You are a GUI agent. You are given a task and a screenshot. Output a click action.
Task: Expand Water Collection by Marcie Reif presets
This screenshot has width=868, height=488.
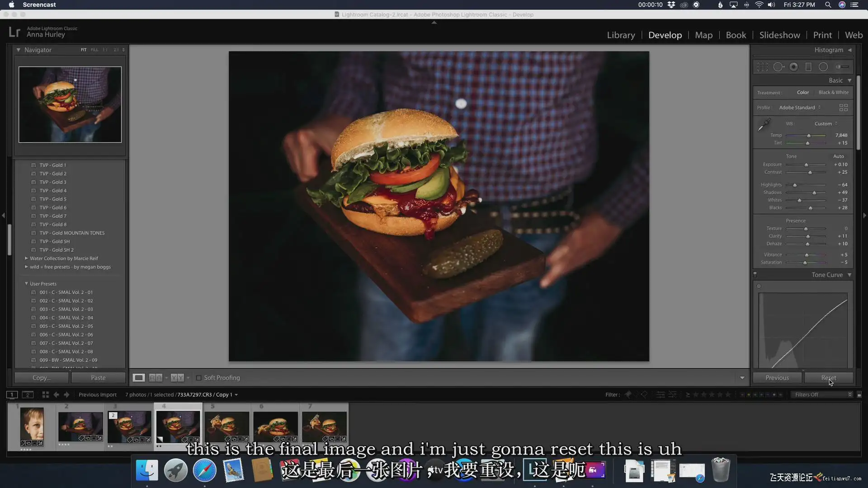point(26,258)
